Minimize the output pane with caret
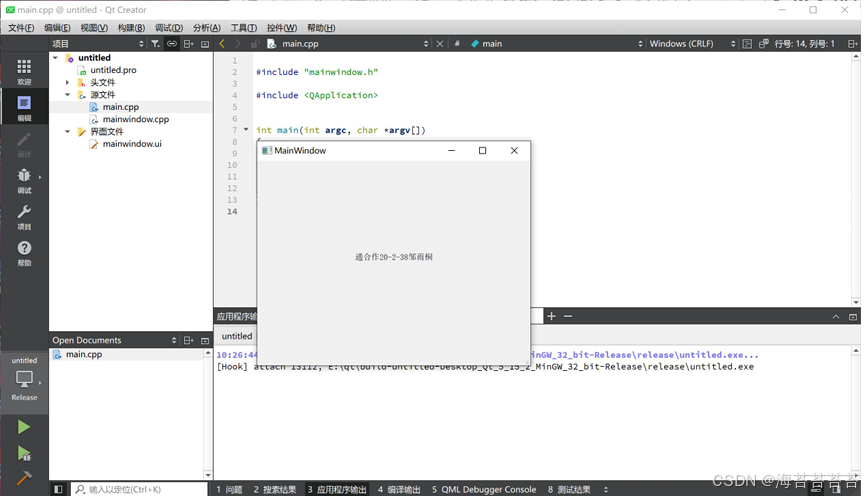 836,316
